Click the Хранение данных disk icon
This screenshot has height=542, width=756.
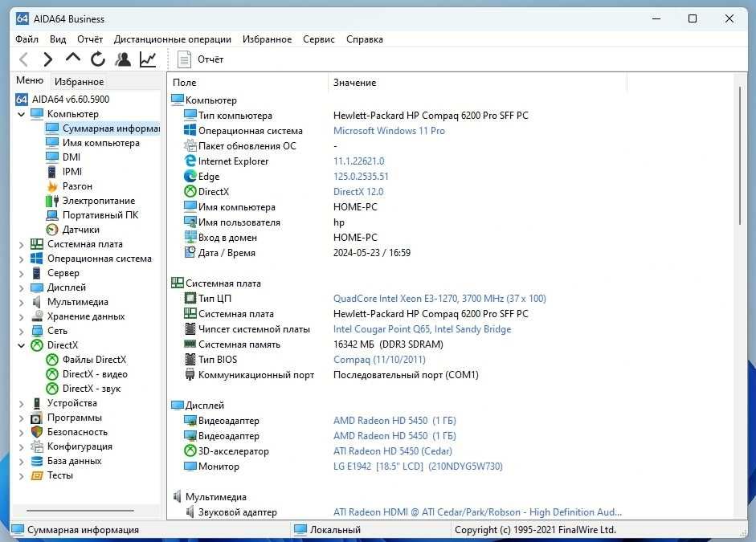[x=37, y=316]
